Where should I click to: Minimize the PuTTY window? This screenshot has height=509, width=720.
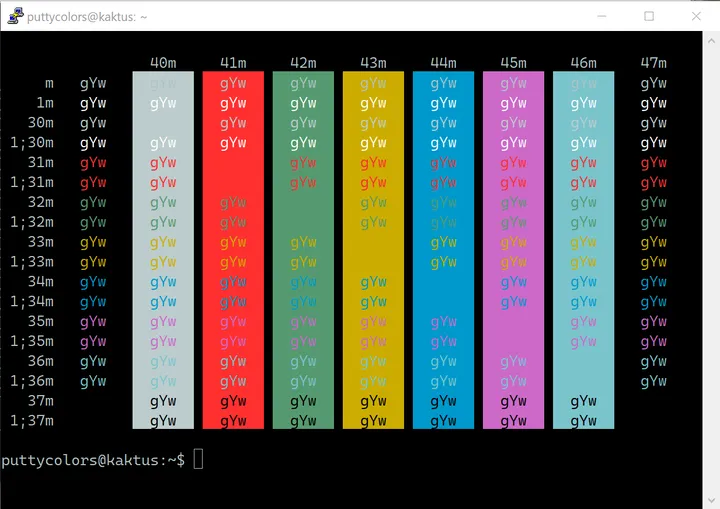[602, 17]
